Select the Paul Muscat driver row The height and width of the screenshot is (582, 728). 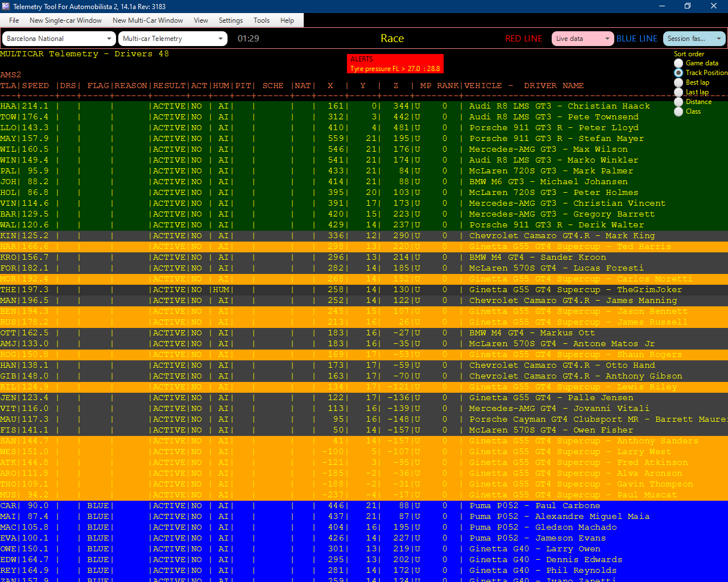pyautogui.click(x=364, y=495)
